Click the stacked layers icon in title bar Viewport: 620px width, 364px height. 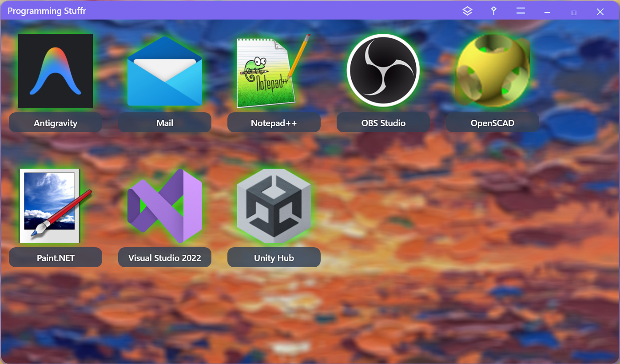(x=467, y=11)
